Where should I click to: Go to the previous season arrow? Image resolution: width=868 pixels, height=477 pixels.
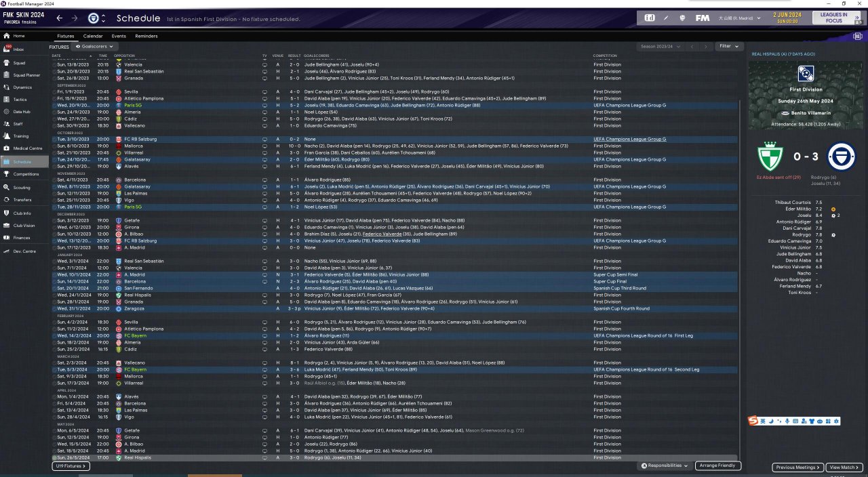pyautogui.click(x=693, y=46)
